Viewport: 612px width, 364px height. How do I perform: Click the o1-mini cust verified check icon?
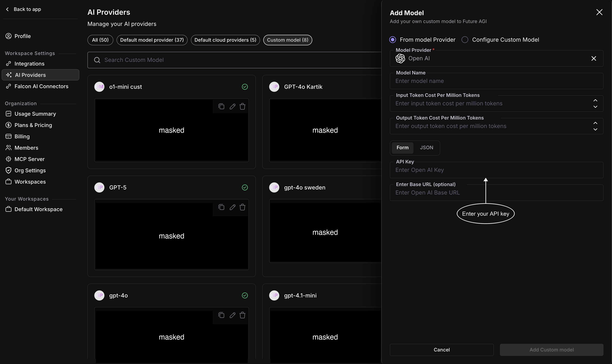(245, 87)
